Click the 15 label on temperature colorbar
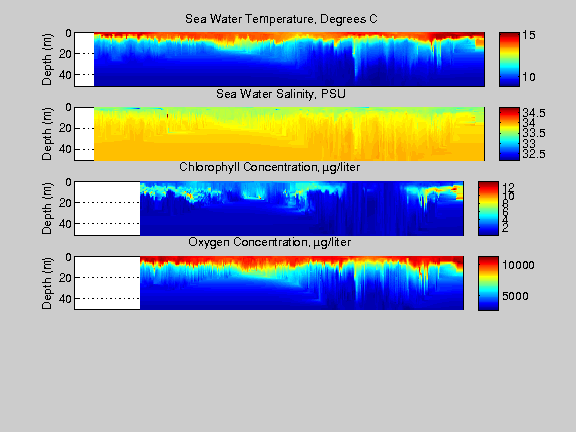The height and width of the screenshot is (432, 576). tap(529, 35)
